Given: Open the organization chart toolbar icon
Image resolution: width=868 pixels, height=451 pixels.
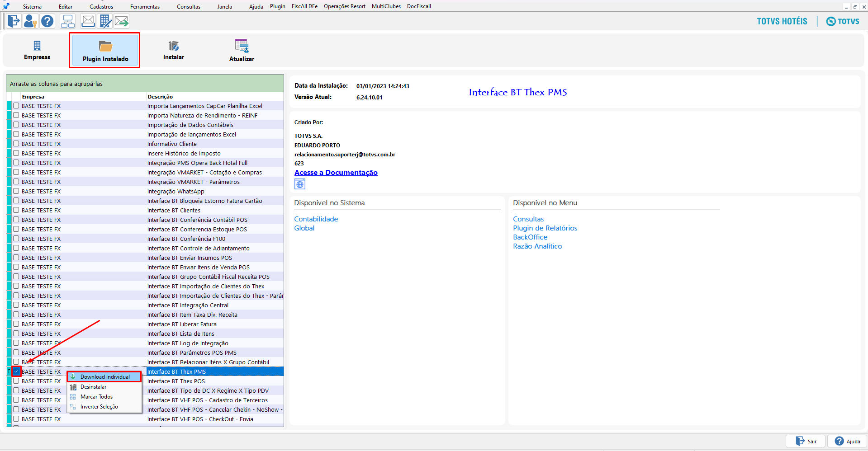Looking at the screenshot, I should click(x=68, y=21).
